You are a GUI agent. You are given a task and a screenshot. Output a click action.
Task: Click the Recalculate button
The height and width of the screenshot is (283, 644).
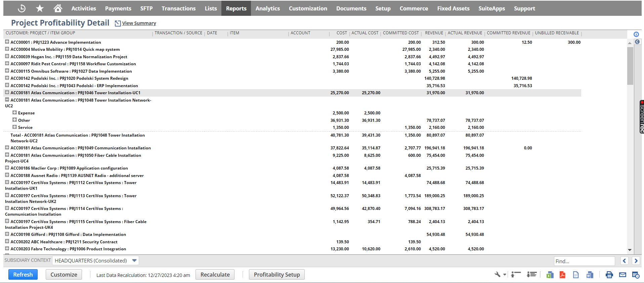pos(215,275)
